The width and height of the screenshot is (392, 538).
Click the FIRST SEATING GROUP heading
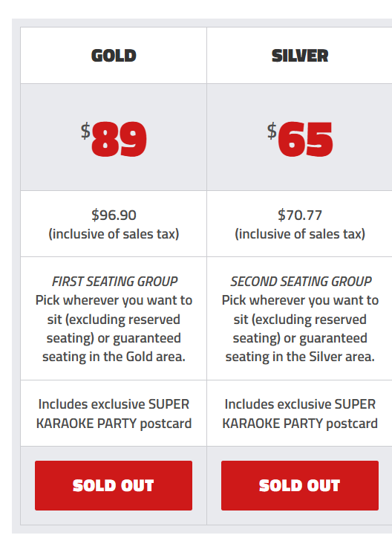[114, 282]
